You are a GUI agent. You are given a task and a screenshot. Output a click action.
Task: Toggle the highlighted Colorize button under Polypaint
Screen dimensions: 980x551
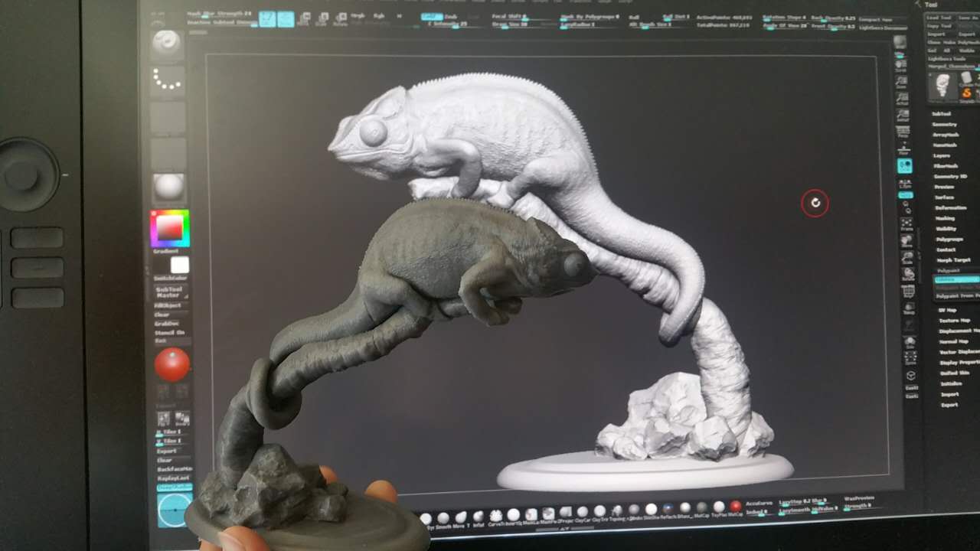(x=957, y=279)
